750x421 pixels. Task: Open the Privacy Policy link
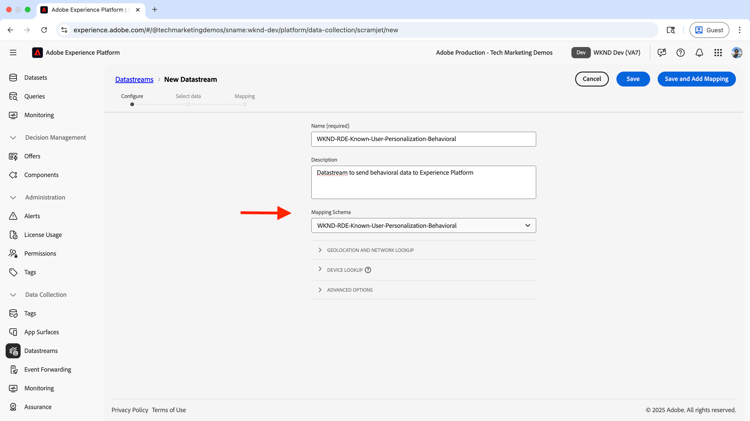click(130, 410)
